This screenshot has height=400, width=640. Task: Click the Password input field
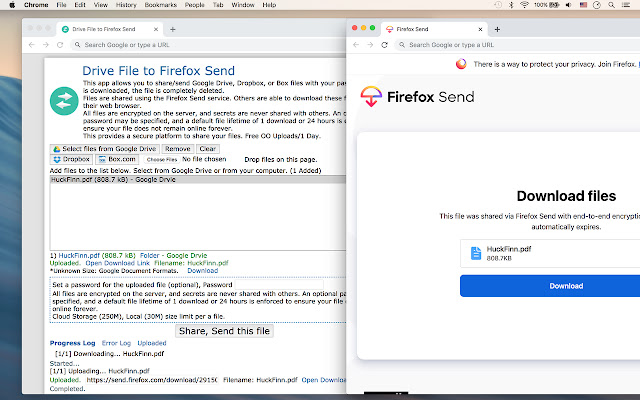click(x=279, y=284)
